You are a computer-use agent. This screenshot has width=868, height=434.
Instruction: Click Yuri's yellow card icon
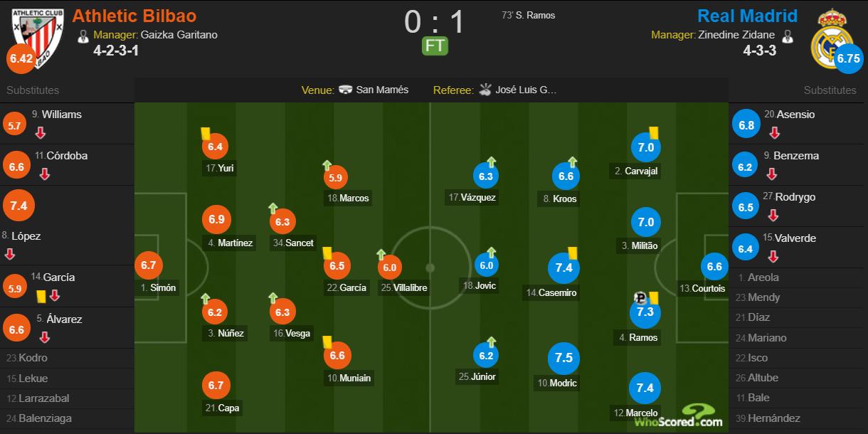coord(205,133)
